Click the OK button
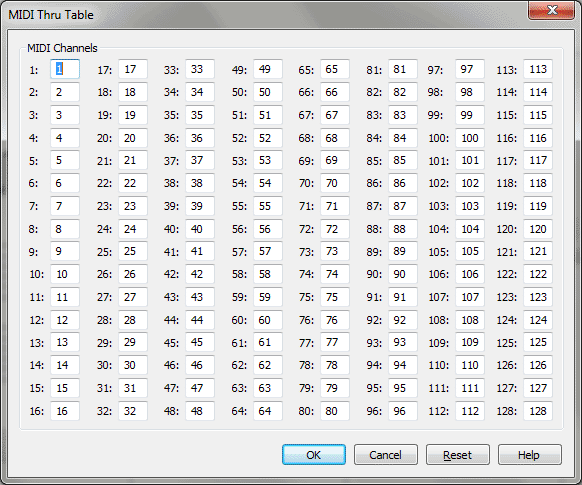Image resolution: width=582 pixels, height=485 pixels. point(314,455)
